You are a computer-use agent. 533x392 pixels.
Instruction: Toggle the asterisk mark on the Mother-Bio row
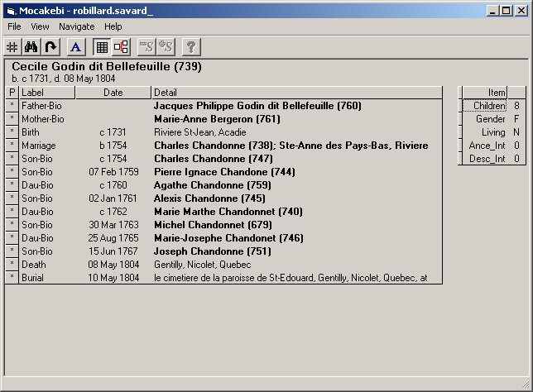point(12,119)
